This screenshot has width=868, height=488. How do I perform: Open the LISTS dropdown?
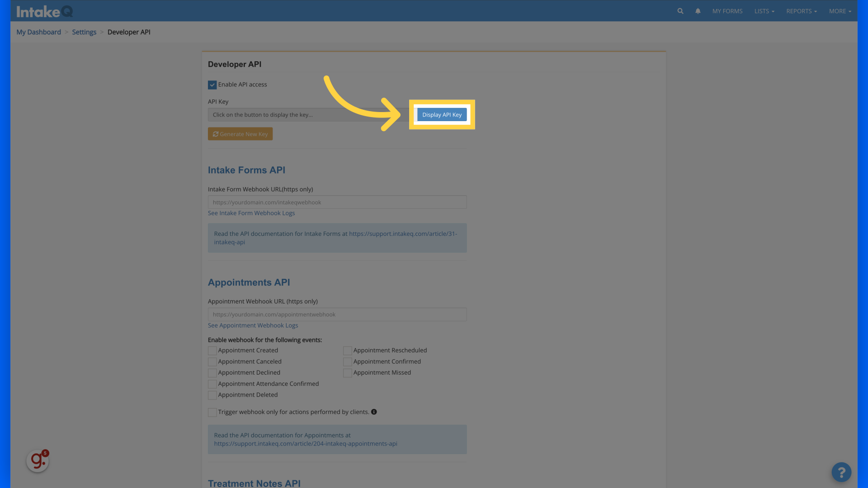point(764,11)
